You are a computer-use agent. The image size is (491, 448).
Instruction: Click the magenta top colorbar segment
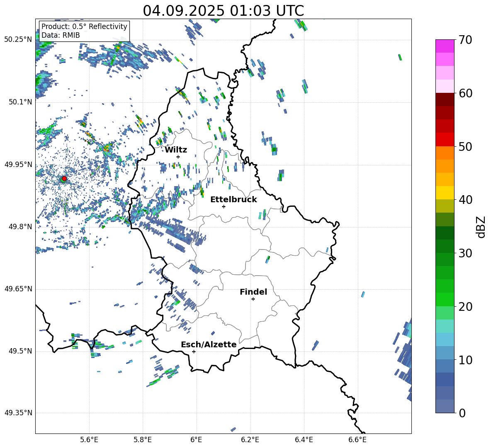445,46
